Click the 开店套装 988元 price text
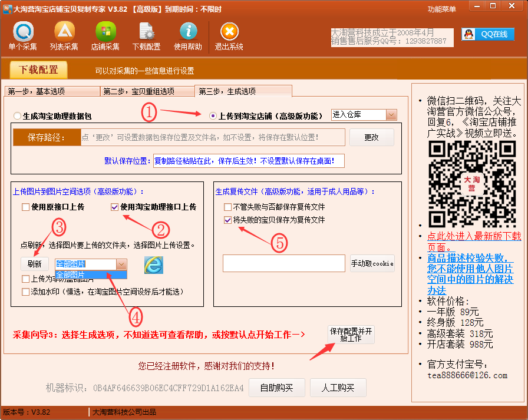This screenshot has height=420, width=528. click(x=460, y=344)
